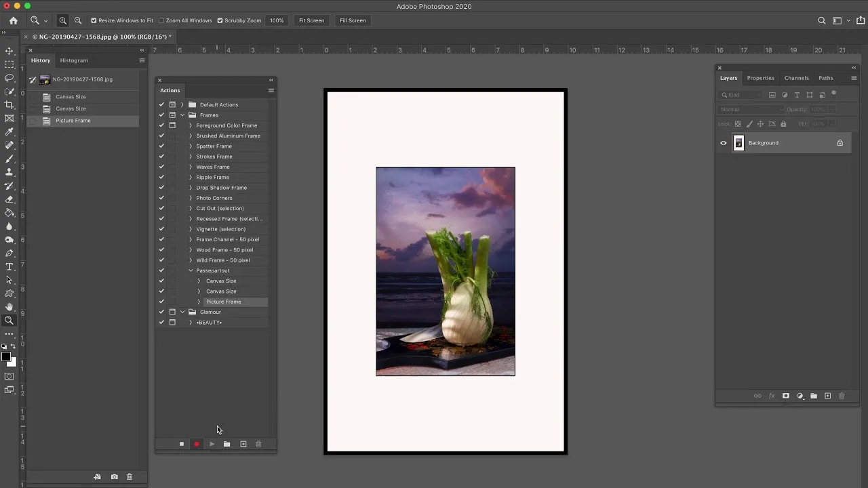Expand the Vignette (selection) action
The image size is (868, 488).
(x=191, y=228)
